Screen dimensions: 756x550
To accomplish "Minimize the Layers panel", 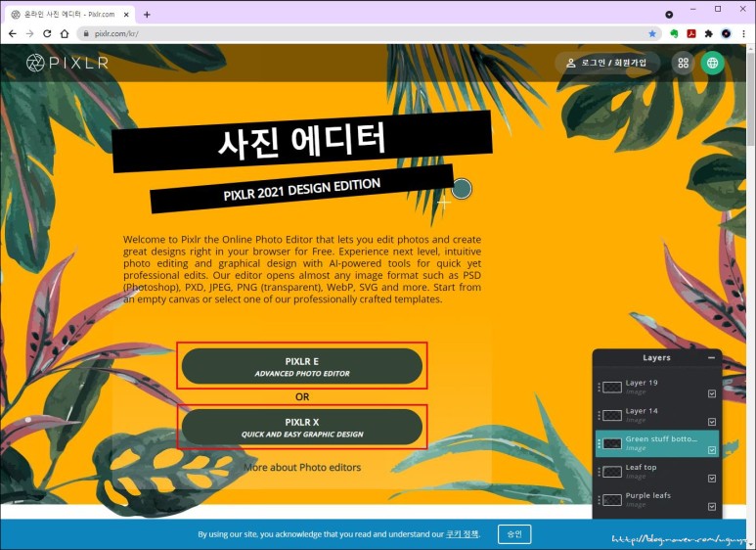I will [x=712, y=357].
